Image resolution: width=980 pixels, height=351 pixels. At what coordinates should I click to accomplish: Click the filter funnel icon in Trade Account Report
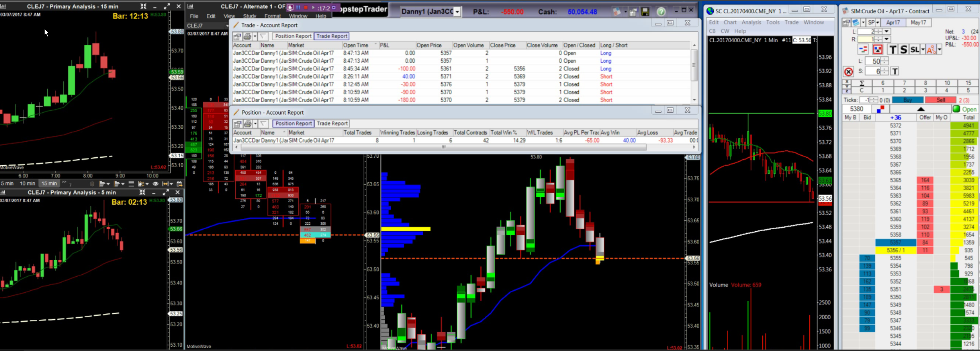click(263, 36)
